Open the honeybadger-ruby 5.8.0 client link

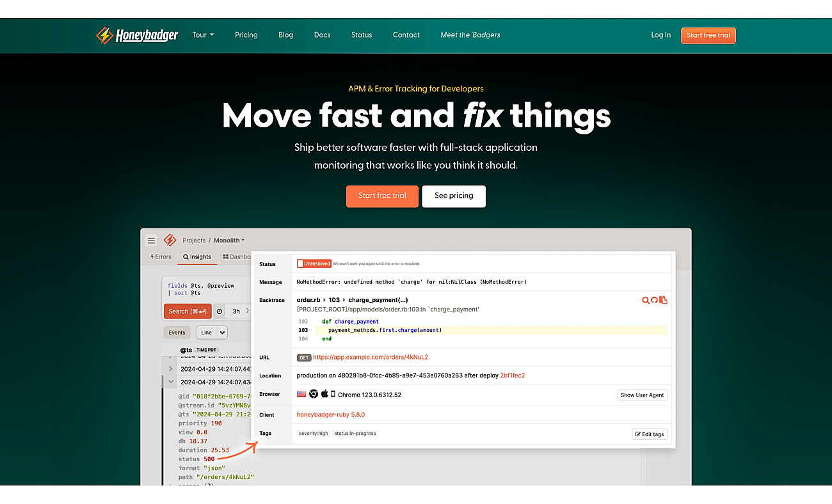click(x=331, y=415)
